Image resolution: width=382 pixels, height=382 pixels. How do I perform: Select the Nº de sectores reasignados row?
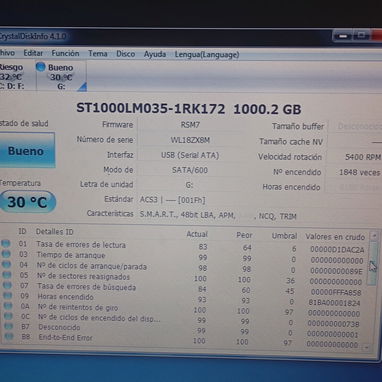(183, 278)
